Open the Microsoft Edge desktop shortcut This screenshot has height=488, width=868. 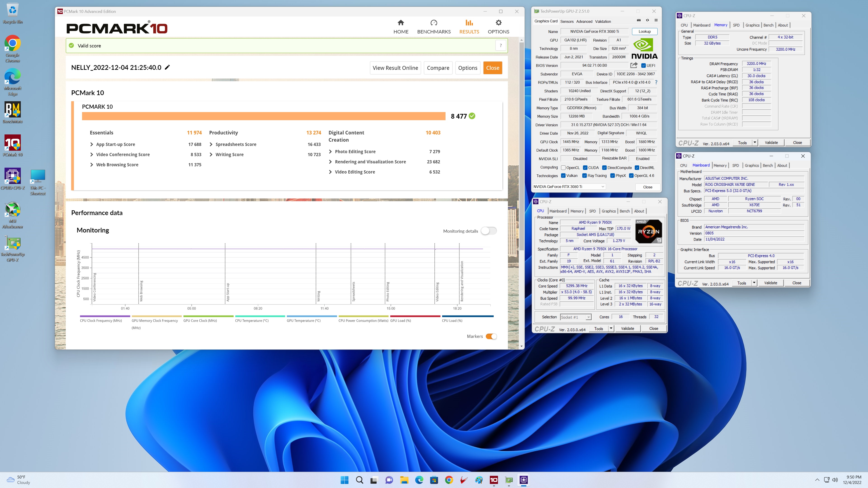point(12,82)
